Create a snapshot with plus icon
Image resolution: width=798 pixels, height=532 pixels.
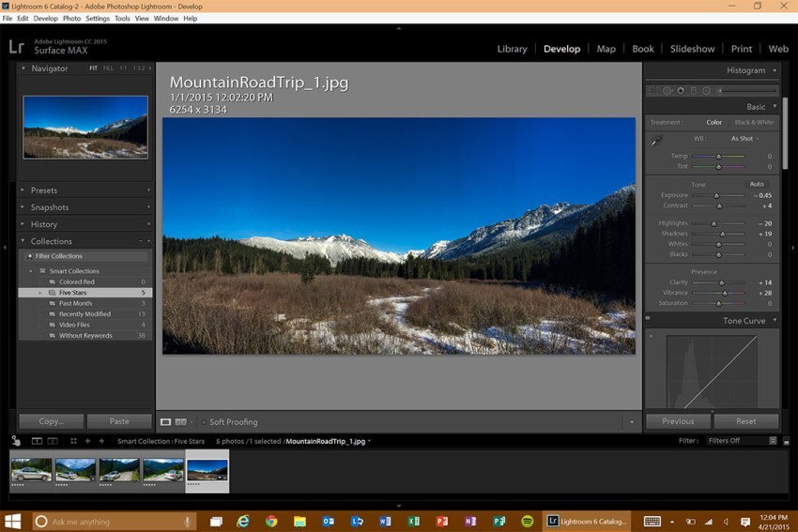148,207
